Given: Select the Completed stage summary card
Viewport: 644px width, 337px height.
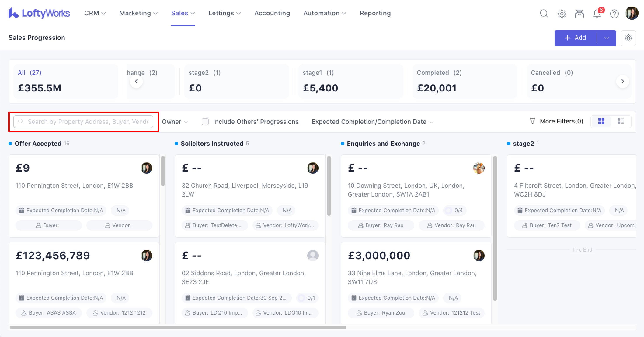Looking at the screenshot, I should click(x=465, y=81).
